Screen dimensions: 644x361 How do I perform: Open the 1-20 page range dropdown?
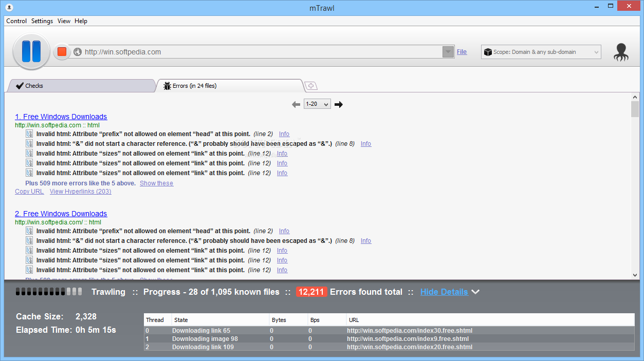point(317,104)
